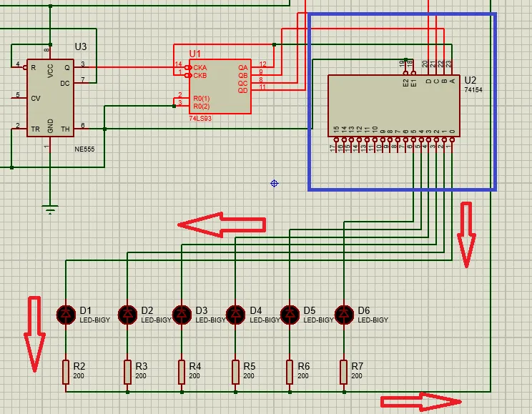
Task: Select the 74154 decoder chip body
Action: [x=394, y=106]
